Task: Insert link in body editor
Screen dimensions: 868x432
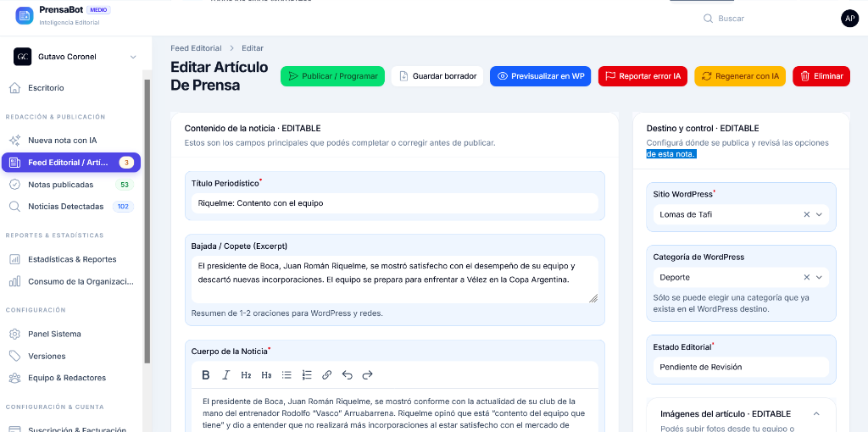Action: coord(326,375)
